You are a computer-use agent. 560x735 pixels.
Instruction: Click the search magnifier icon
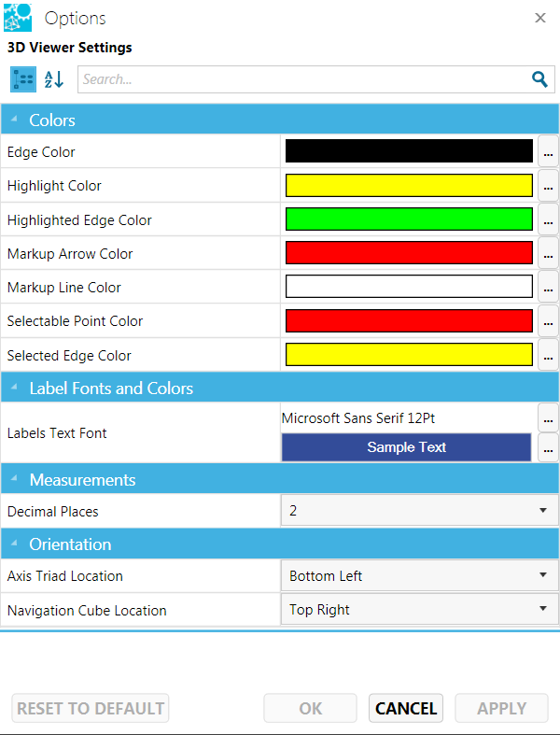pos(539,79)
